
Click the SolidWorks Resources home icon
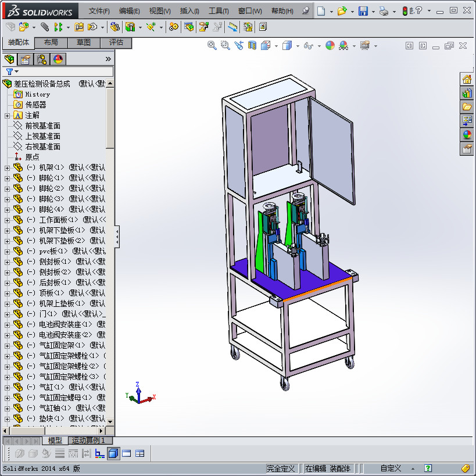click(467, 80)
